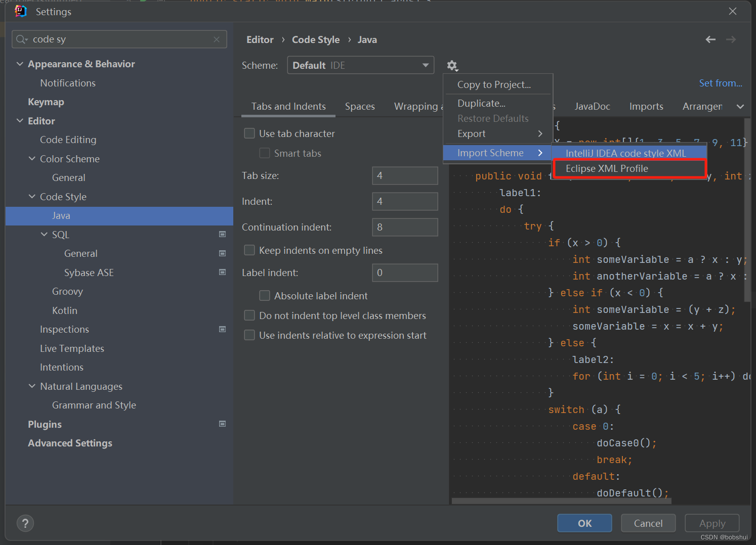Click the project-level icon beside Inspections
The height and width of the screenshot is (545, 756).
click(222, 329)
